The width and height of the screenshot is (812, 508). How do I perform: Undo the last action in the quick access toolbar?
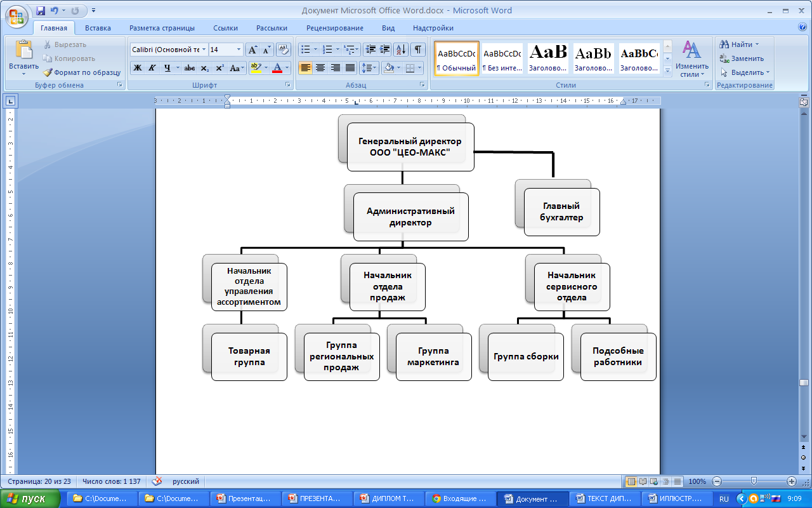[x=54, y=11]
